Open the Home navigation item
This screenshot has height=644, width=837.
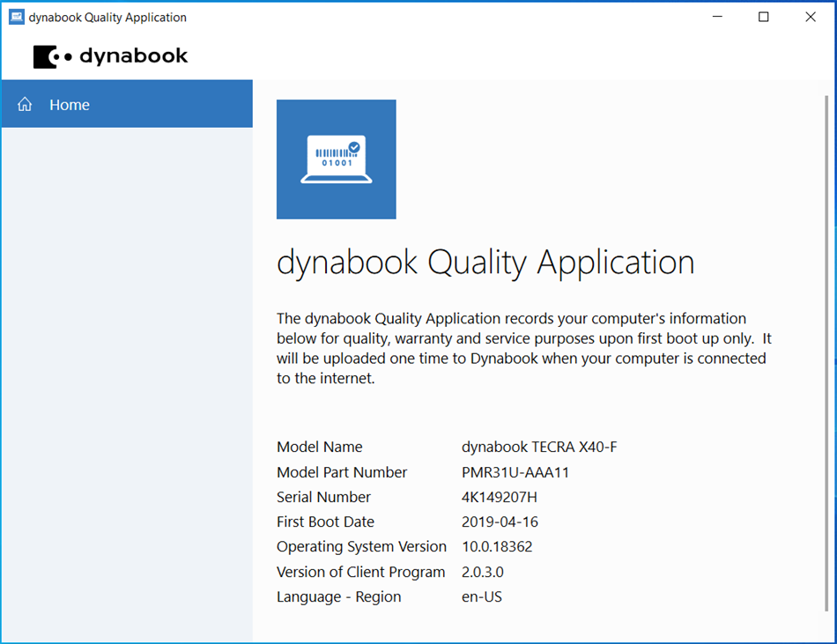[x=127, y=104]
